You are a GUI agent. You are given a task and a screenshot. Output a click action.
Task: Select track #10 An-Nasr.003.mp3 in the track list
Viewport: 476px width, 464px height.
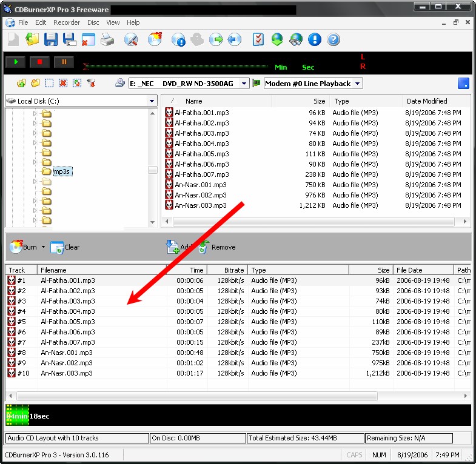pos(238,373)
